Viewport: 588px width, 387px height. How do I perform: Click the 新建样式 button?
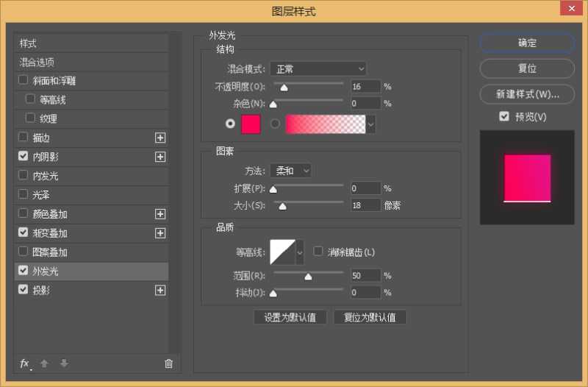[x=526, y=94]
